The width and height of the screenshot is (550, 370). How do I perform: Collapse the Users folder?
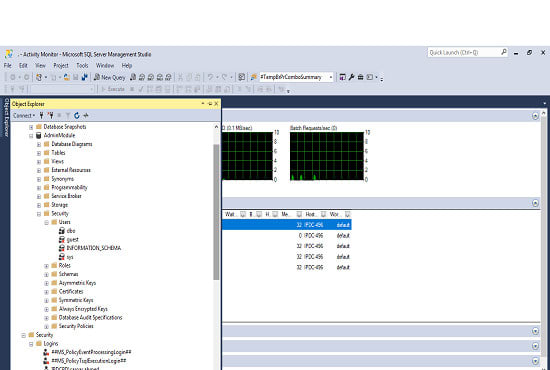(46, 222)
